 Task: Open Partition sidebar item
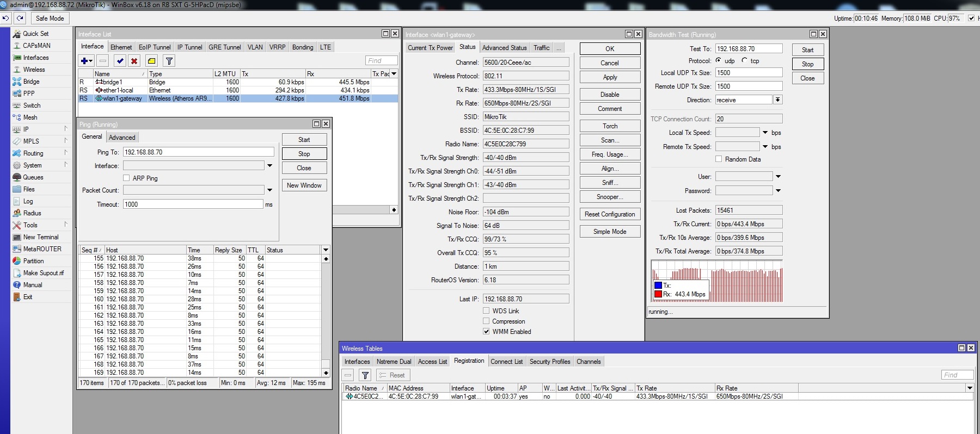point(33,261)
